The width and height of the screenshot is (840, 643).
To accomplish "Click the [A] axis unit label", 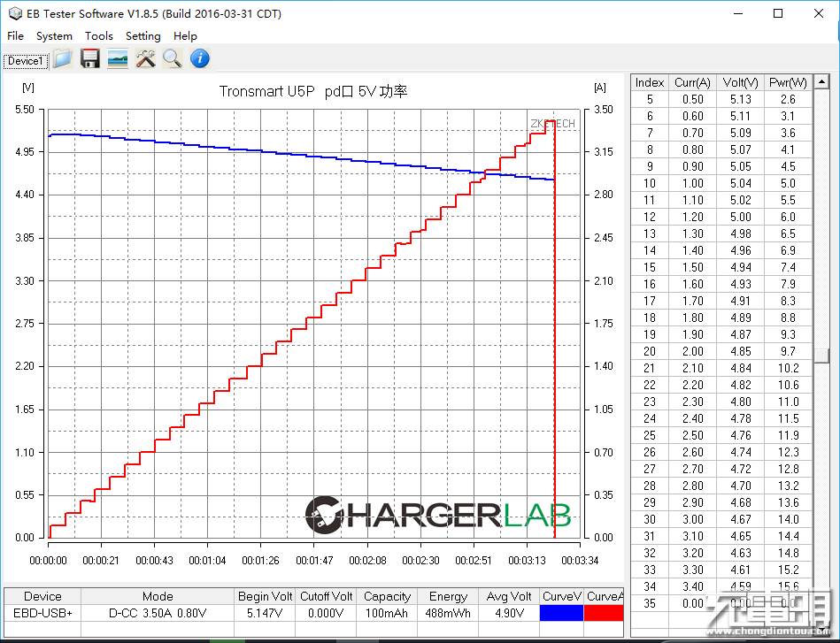I will 600,88.
